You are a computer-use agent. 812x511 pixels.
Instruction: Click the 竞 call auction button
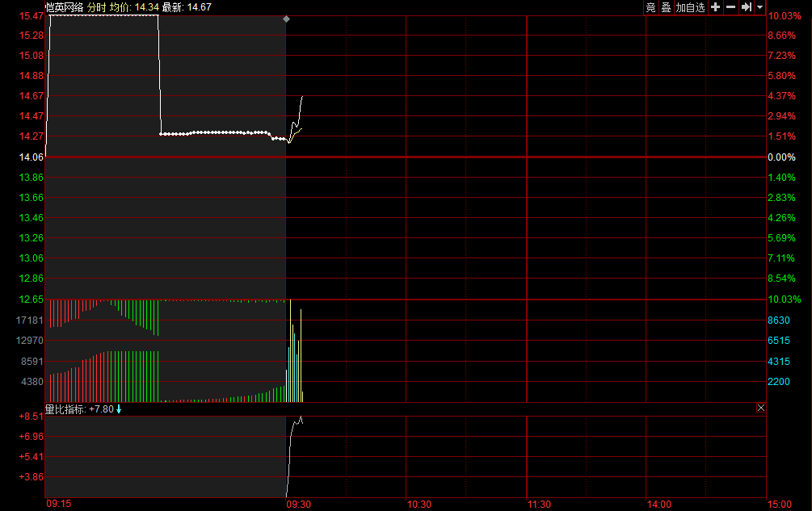pos(650,7)
